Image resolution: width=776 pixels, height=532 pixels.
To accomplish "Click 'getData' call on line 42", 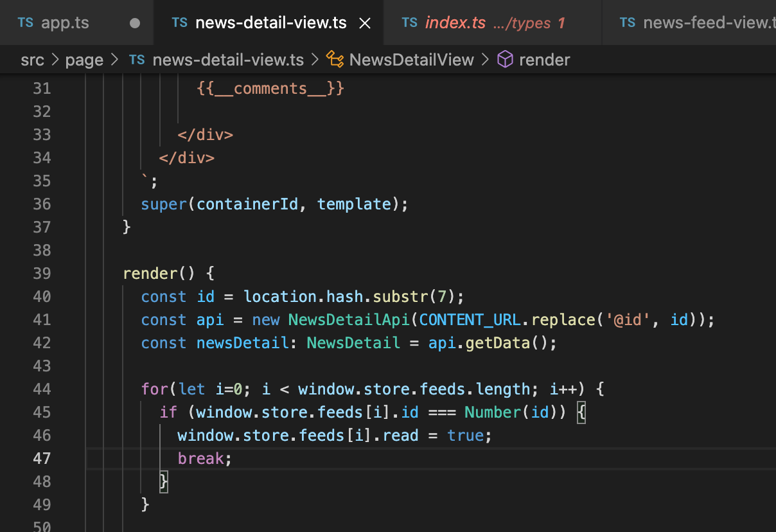I will (498, 342).
